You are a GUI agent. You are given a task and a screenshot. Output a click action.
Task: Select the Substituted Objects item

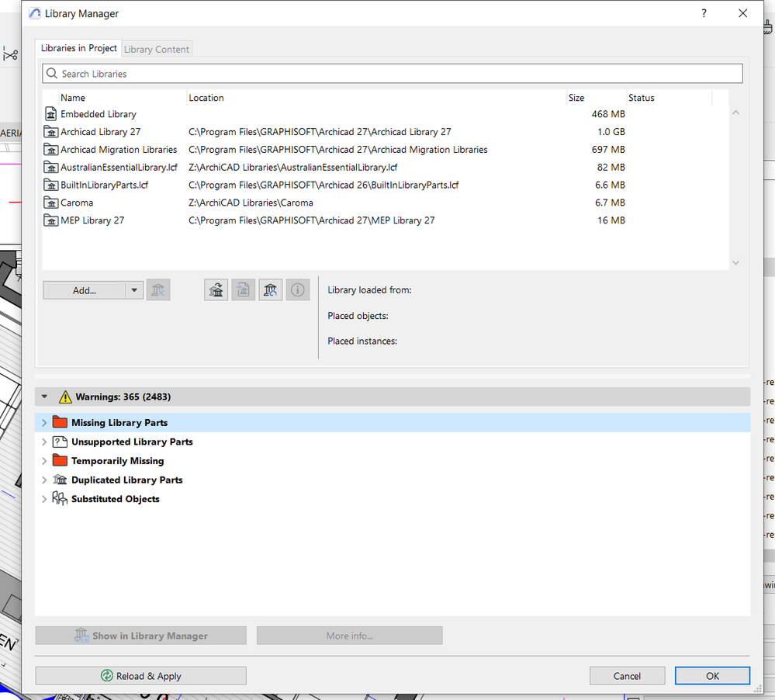(393, 499)
